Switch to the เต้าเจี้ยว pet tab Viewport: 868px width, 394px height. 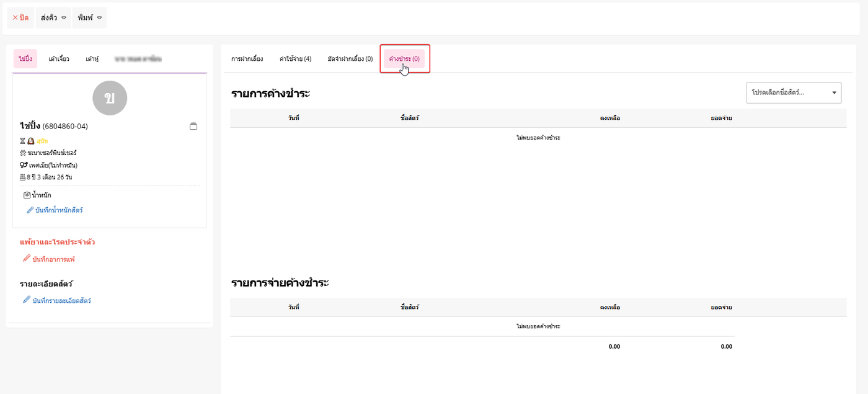(59, 58)
